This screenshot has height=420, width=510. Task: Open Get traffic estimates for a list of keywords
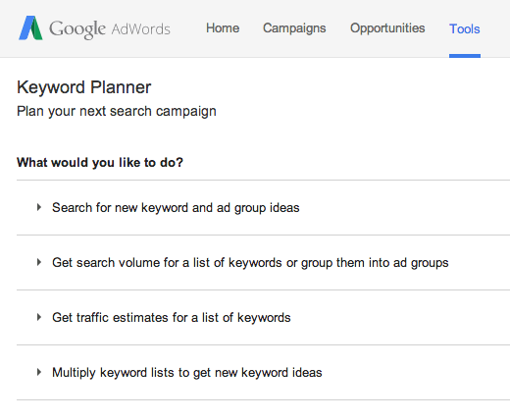(172, 318)
